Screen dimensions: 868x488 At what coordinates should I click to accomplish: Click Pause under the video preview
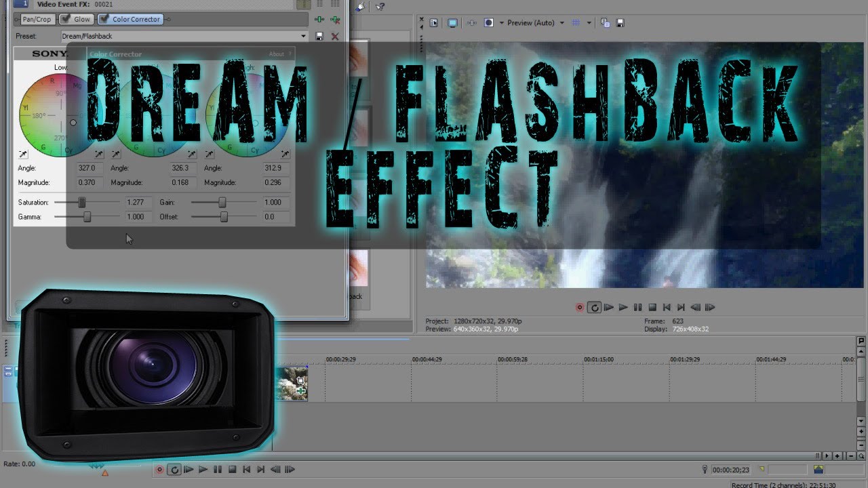click(x=637, y=307)
